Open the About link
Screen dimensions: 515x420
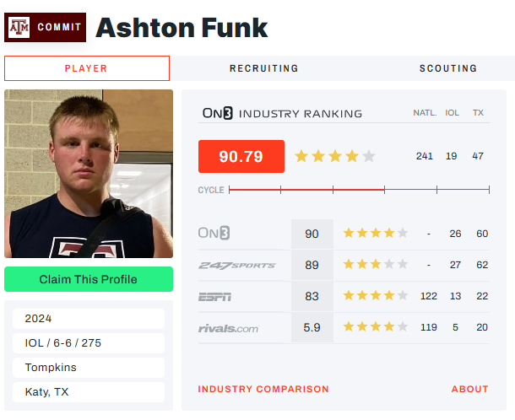point(469,389)
